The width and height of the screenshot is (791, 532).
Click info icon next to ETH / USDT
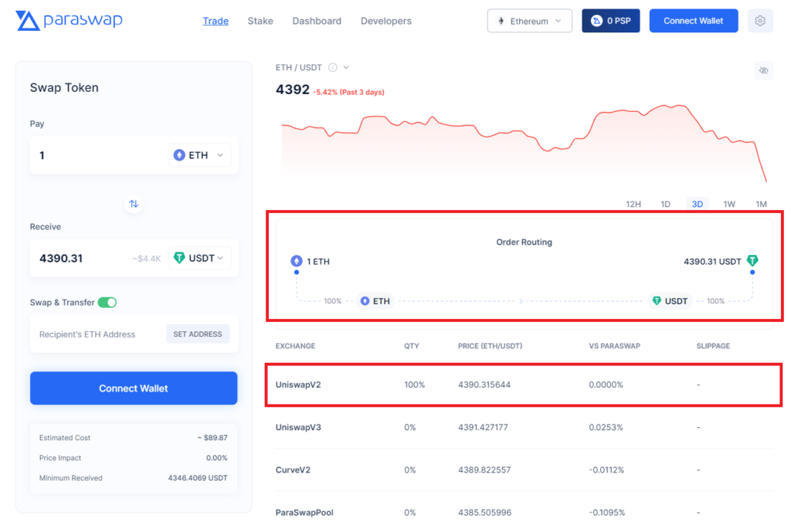332,68
